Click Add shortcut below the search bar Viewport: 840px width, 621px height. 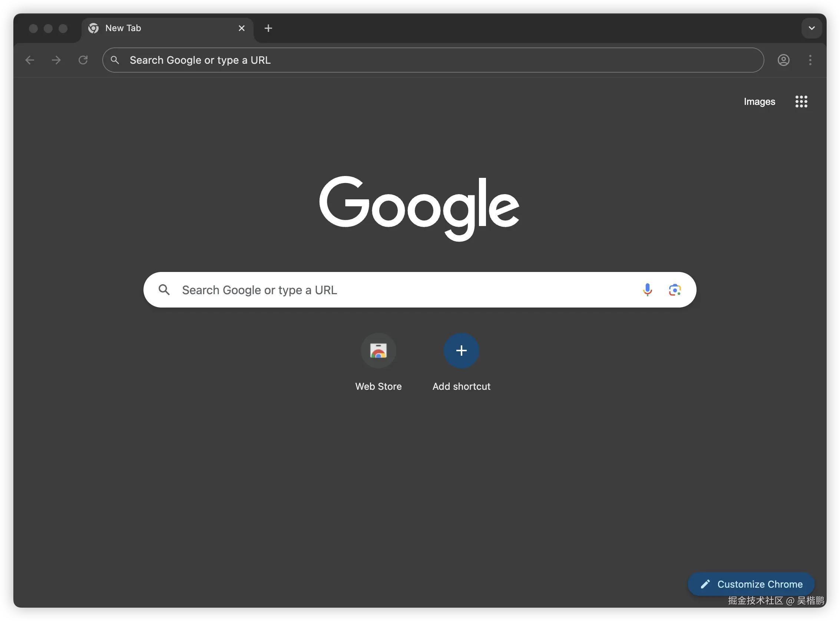(461, 351)
